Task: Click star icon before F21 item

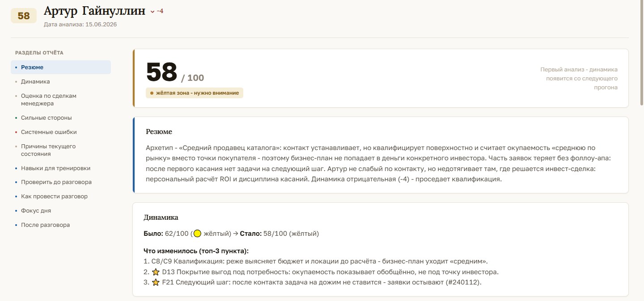Action: click(156, 283)
